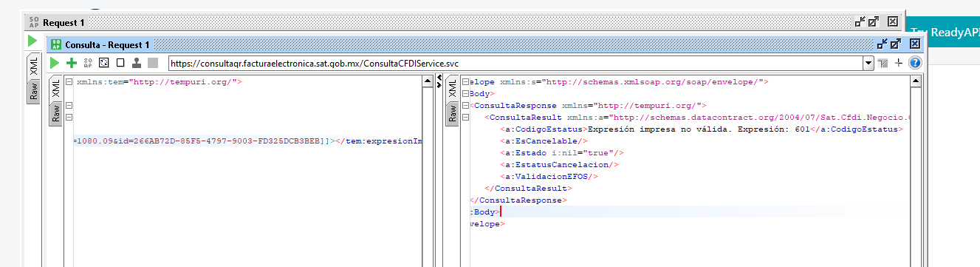Click the person-shaped toolbar icon

tap(137, 64)
